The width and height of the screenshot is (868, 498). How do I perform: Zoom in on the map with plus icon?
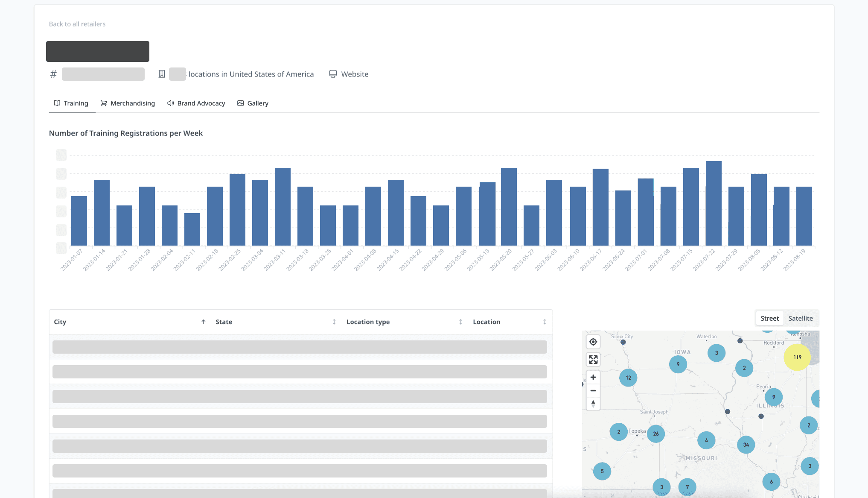click(x=593, y=377)
